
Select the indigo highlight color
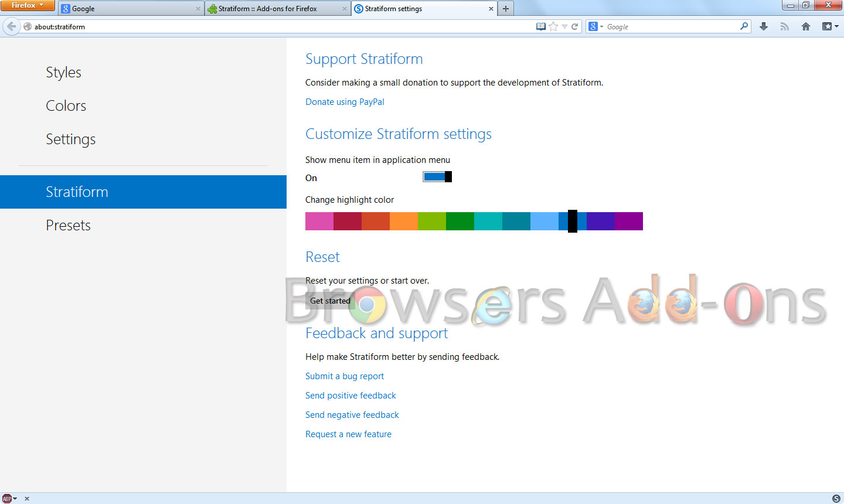(x=601, y=221)
